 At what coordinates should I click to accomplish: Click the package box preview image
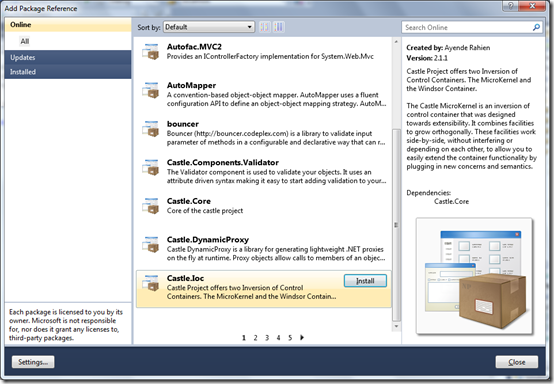[x=474, y=276]
